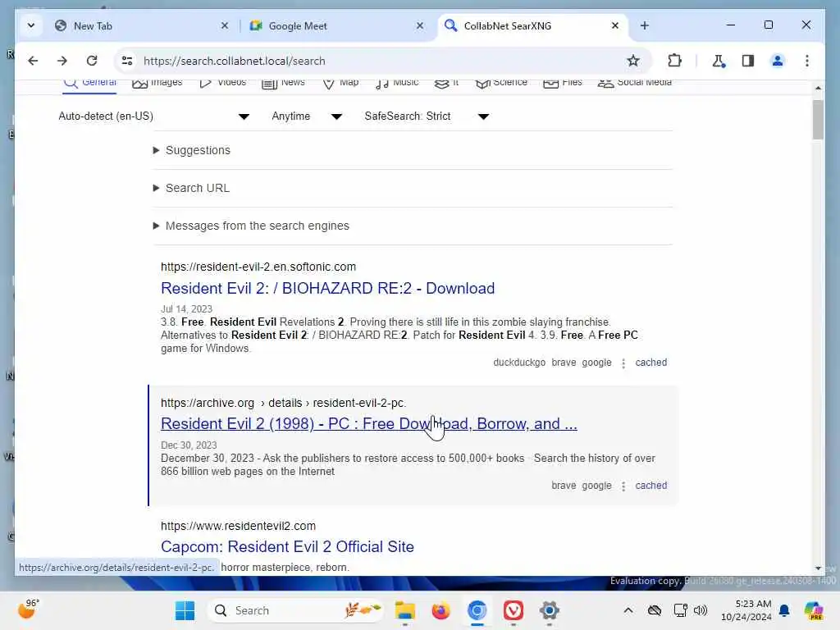The width and height of the screenshot is (840, 630).
Task: Click the scrollbar down arrow
Action: 818,568
